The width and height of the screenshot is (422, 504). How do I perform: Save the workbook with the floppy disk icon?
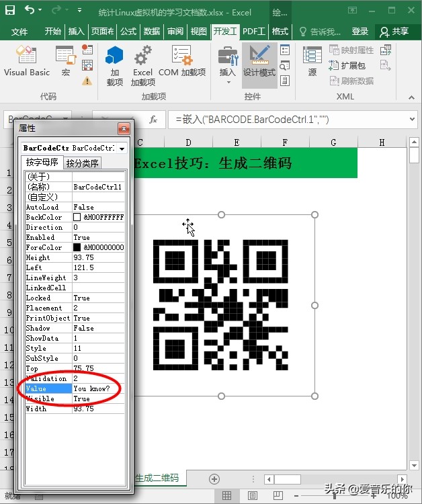pyautogui.click(x=9, y=10)
